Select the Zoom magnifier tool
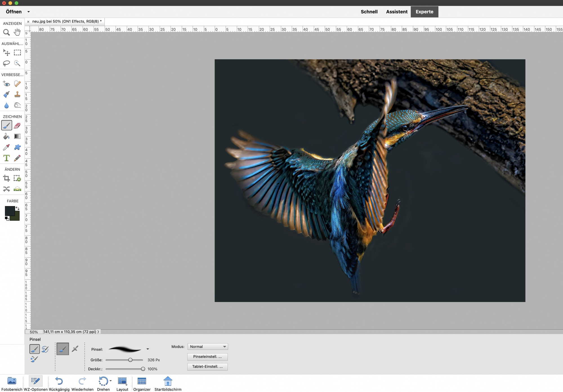The height and width of the screenshot is (392, 563). point(6,32)
